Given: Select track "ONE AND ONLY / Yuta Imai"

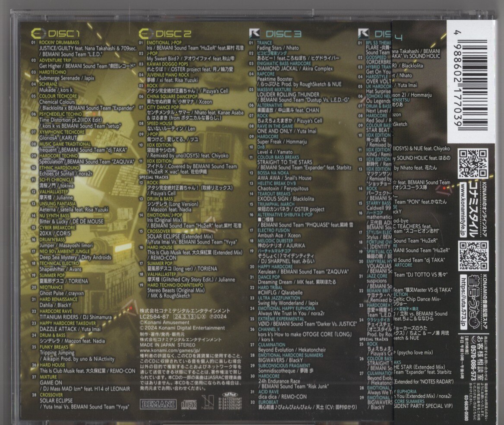Looking at the screenshot, I should [x=287, y=131].
